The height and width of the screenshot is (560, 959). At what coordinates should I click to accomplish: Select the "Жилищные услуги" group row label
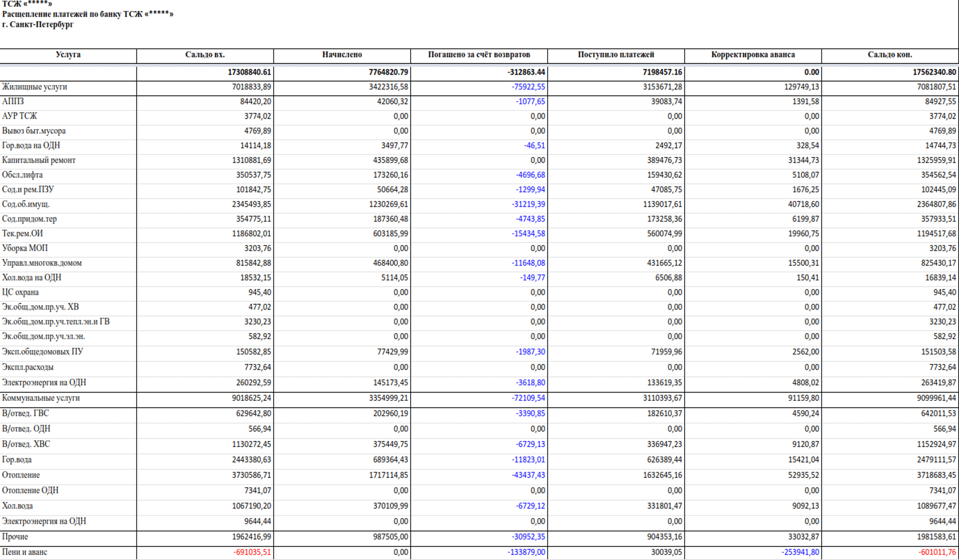pos(35,87)
